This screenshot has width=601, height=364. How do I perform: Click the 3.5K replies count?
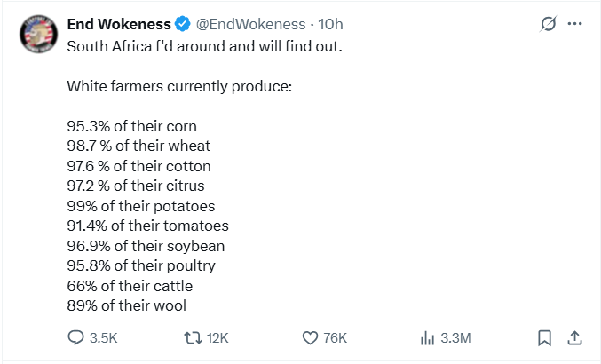104,337
